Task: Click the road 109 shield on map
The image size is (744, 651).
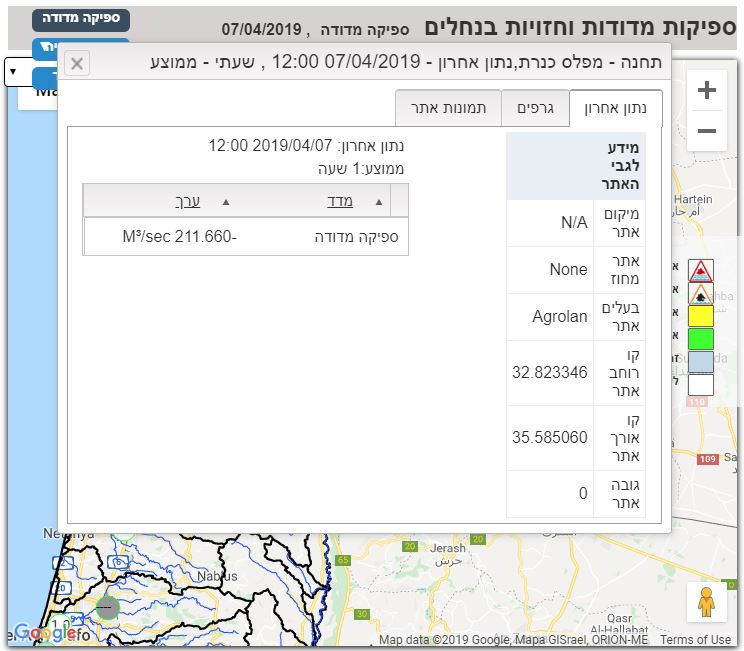Action: (707, 459)
